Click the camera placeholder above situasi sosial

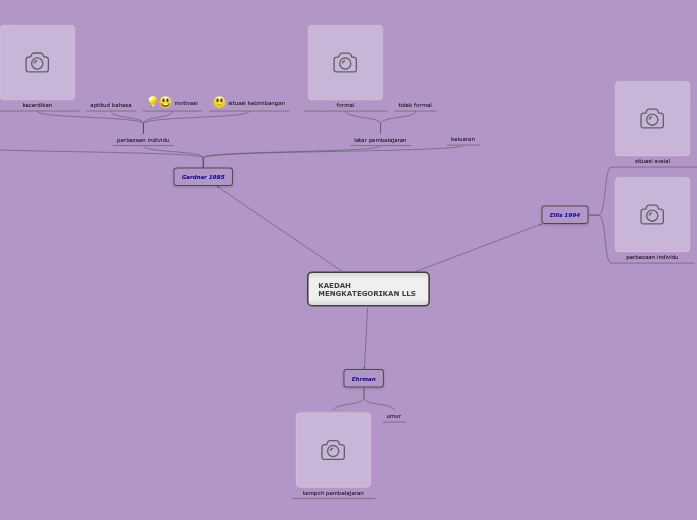tap(652, 118)
